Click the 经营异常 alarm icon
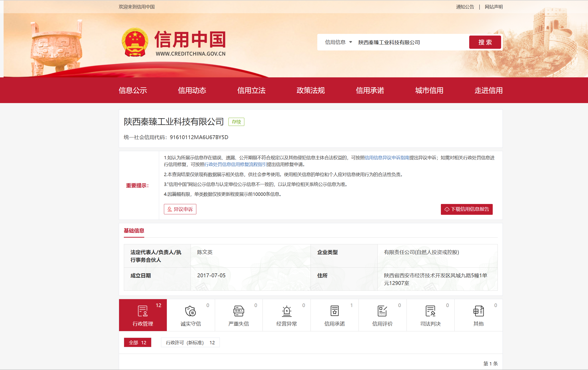 tap(286, 311)
